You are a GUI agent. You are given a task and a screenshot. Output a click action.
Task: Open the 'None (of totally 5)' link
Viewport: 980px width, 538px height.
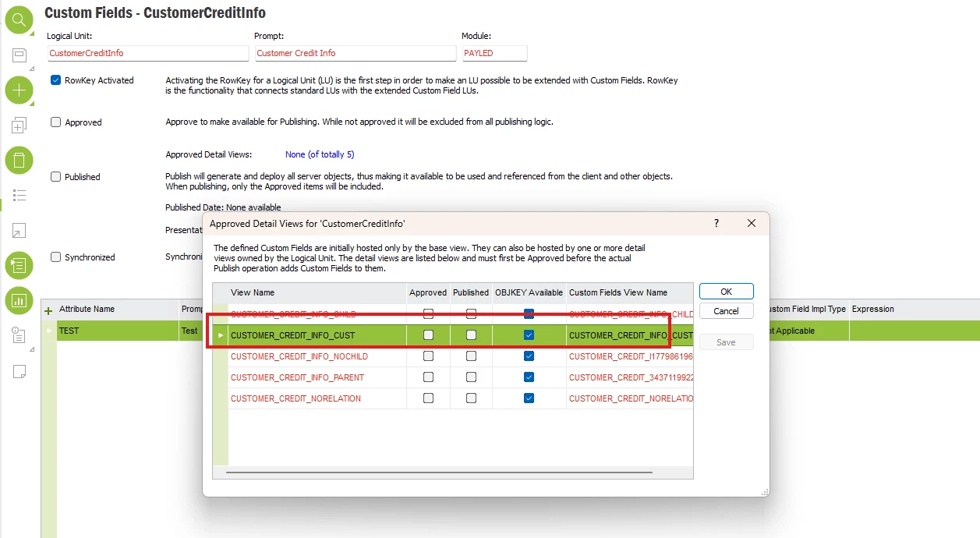click(x=320, y=154)
